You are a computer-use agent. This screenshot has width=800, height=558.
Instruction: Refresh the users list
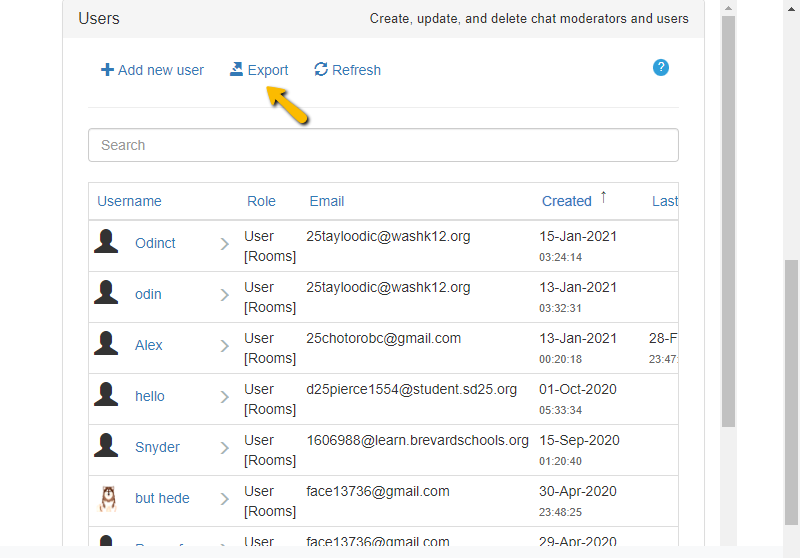pyautogui.click(x=347, y=70)
